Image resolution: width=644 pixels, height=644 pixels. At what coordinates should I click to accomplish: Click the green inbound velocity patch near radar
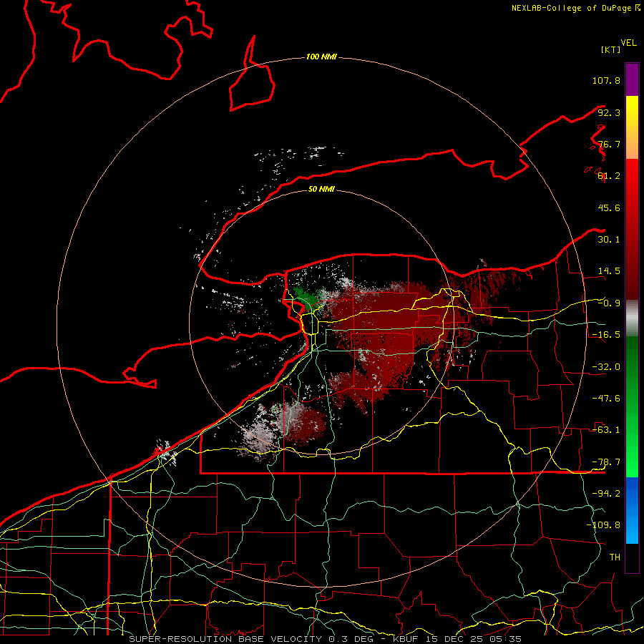click(307, 297)
